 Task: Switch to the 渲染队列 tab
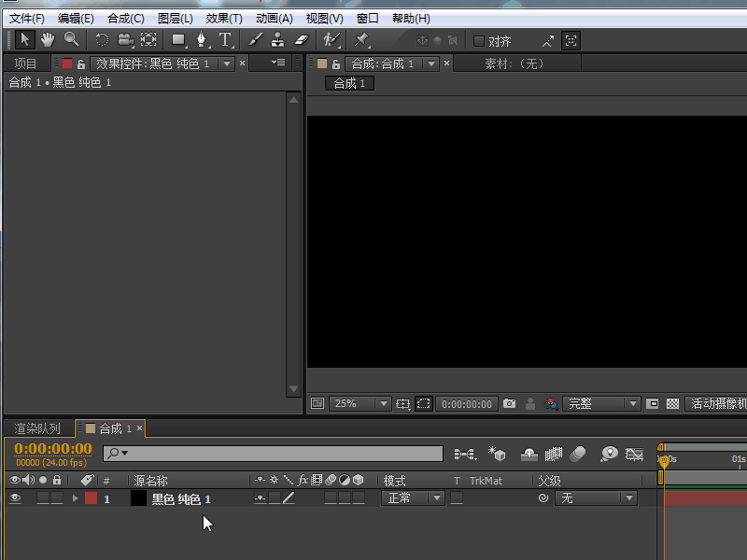pos(37,428)
